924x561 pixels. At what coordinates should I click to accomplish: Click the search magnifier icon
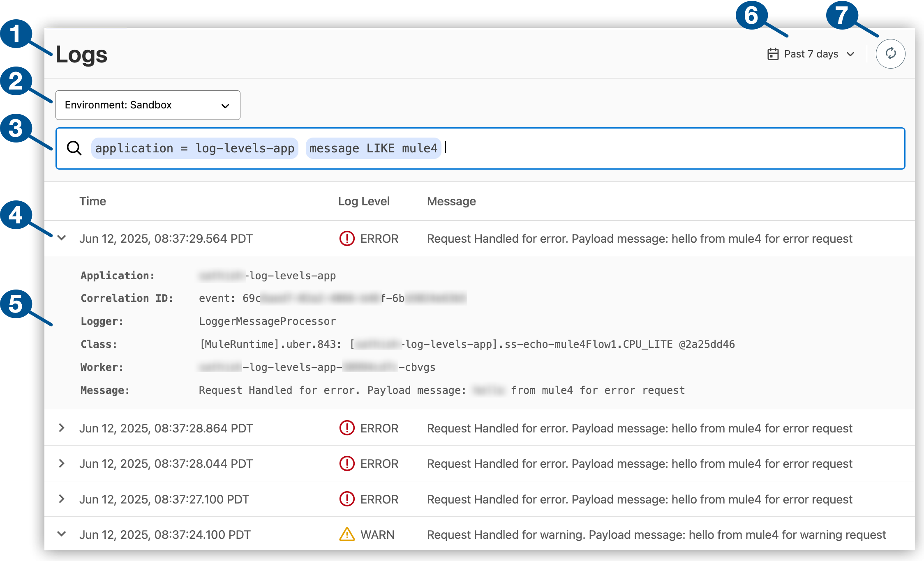pos(74,148)
